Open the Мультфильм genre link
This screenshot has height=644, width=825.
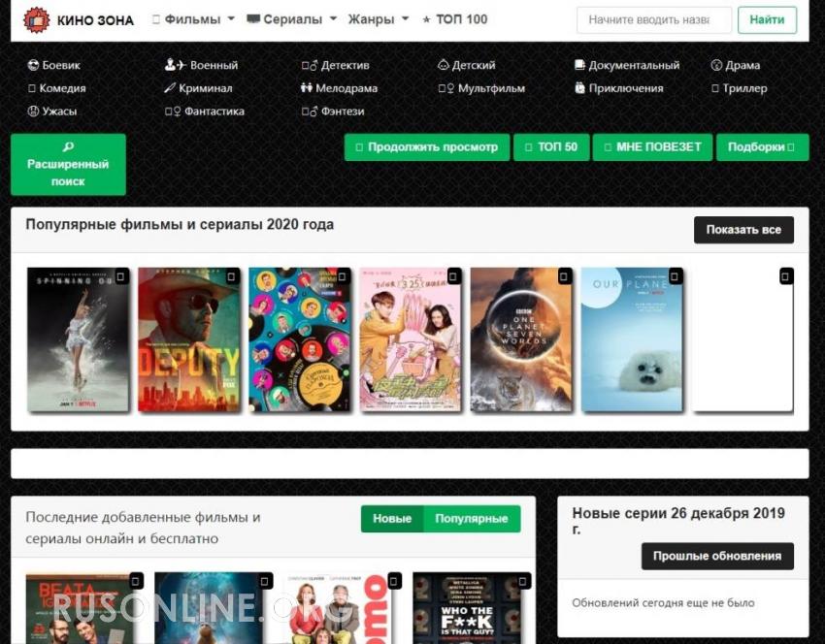481,88
